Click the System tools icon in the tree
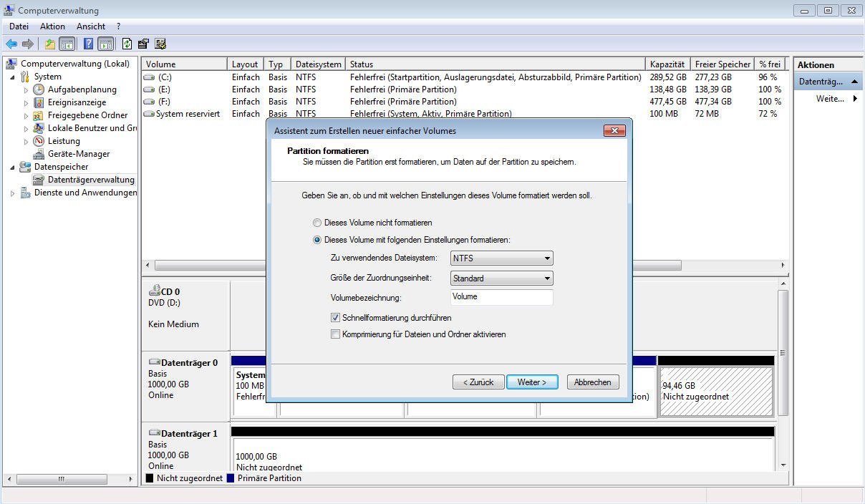 25,77
